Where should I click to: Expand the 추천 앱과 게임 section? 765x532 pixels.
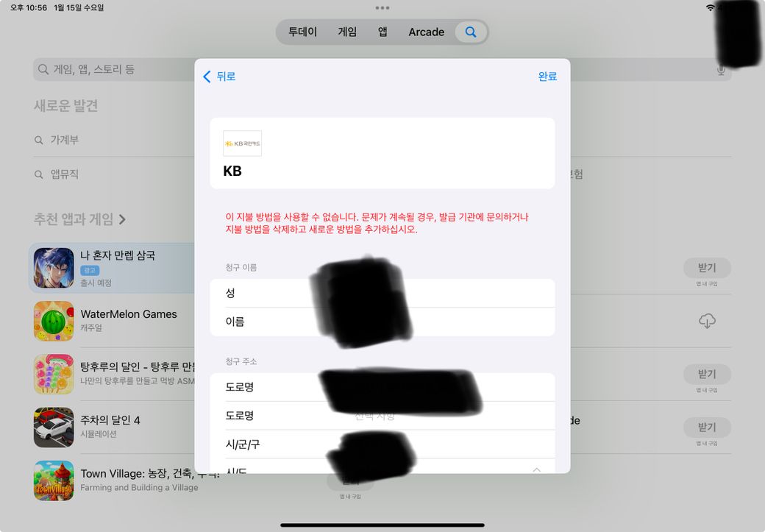pyautogui.click(x=122, y=219)
